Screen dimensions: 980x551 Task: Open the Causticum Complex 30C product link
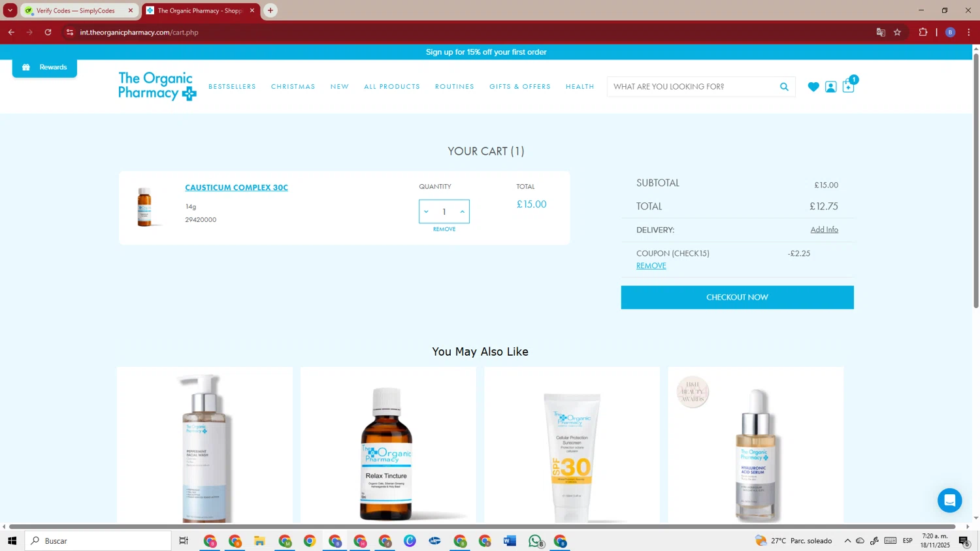(x=237, y=187)
